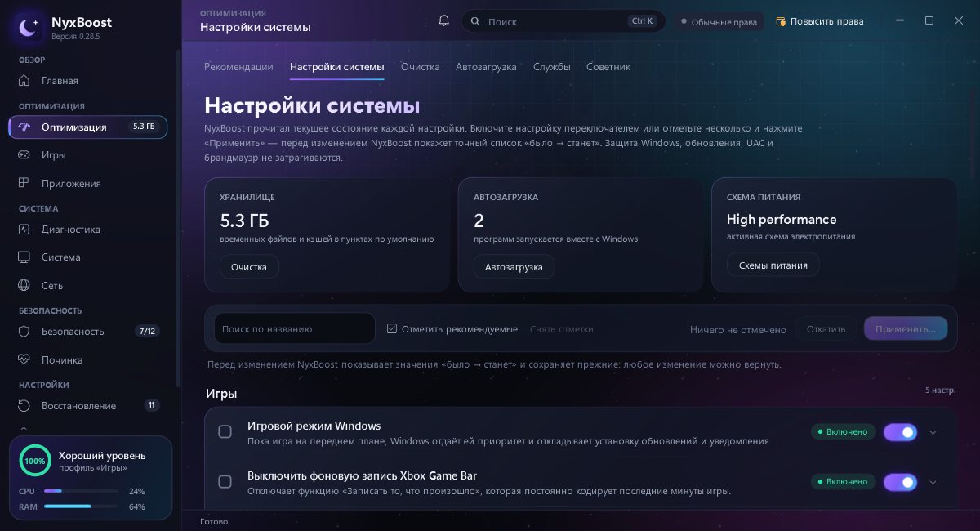Expand the Игровой режим Windows row chevron
980x531 pixels.
tap(933, 432)
